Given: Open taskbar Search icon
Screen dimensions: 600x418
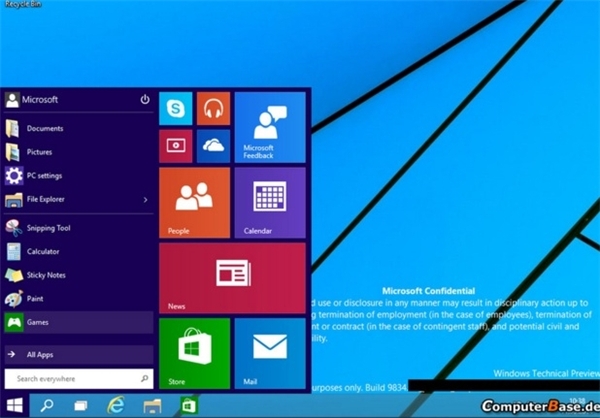Looking at the screenshot, I should point(47,405).
